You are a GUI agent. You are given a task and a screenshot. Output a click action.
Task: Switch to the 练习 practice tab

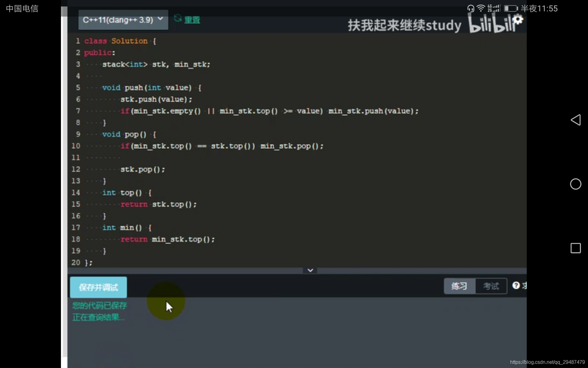tap(459, 286)
